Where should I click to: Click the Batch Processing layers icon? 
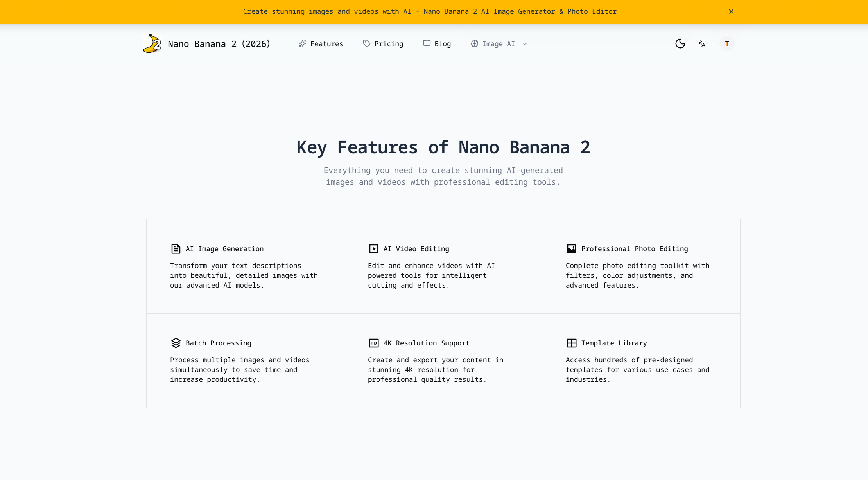(x=176, y=343)
